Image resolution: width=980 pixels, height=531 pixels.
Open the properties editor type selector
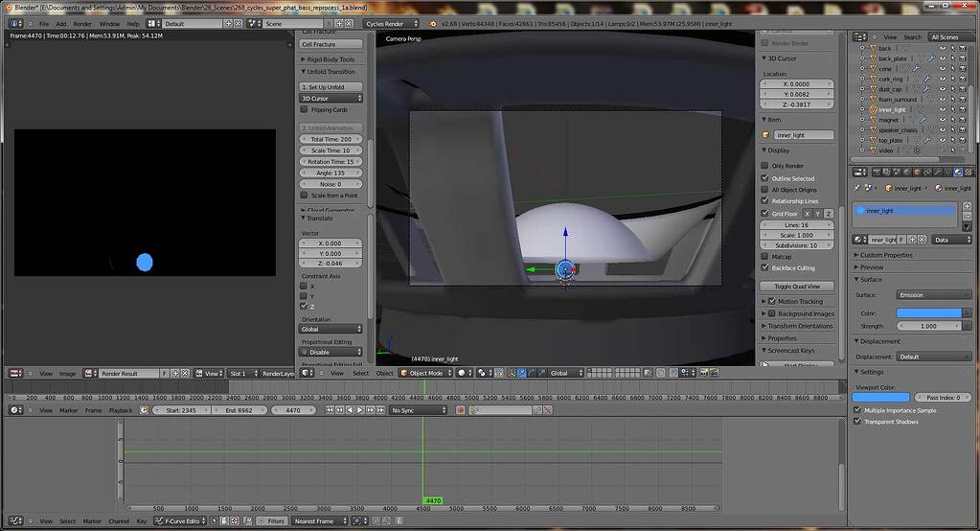click(x=860, y=172)
